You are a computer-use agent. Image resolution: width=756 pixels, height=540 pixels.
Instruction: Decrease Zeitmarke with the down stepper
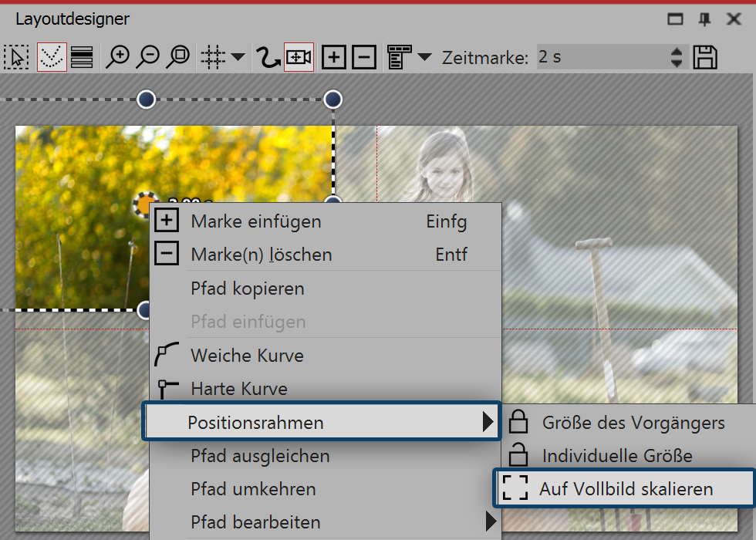click(677, 63)
